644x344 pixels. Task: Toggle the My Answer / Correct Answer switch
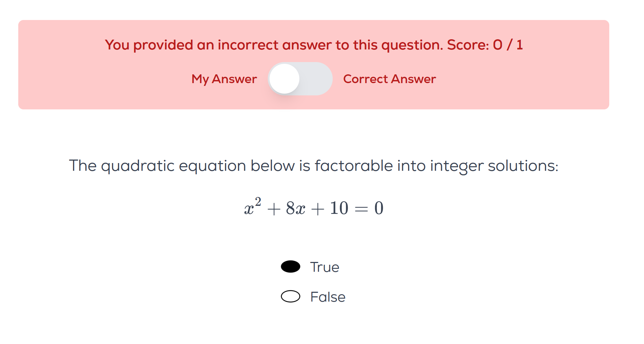300,79
